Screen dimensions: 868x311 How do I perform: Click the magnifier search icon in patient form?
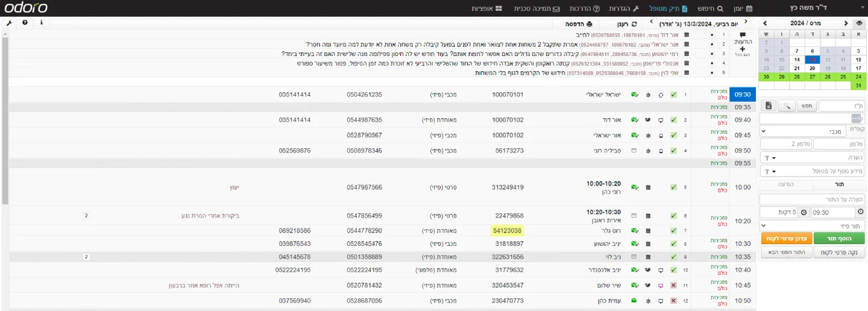click(x=786, y=106)
